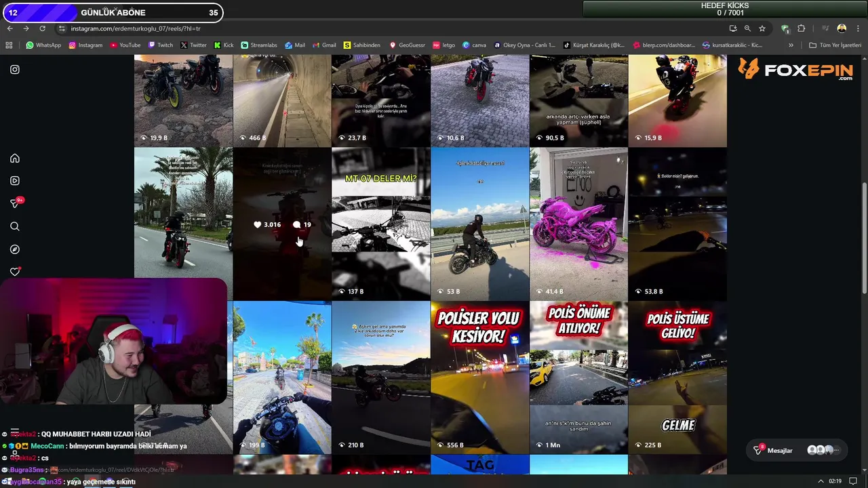Click the page vertical scrollbar
The image size is (868, 488).
[x=864, y=237]
